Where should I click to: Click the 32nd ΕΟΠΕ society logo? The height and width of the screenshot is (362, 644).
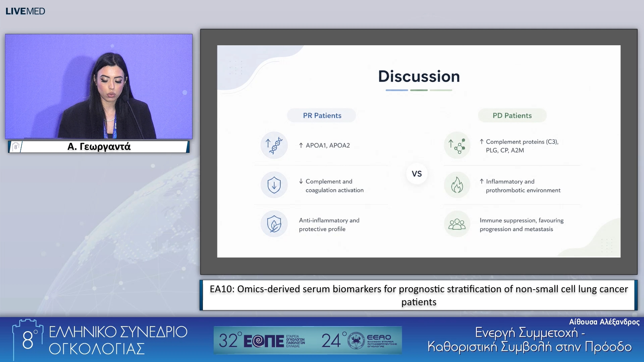262,341
